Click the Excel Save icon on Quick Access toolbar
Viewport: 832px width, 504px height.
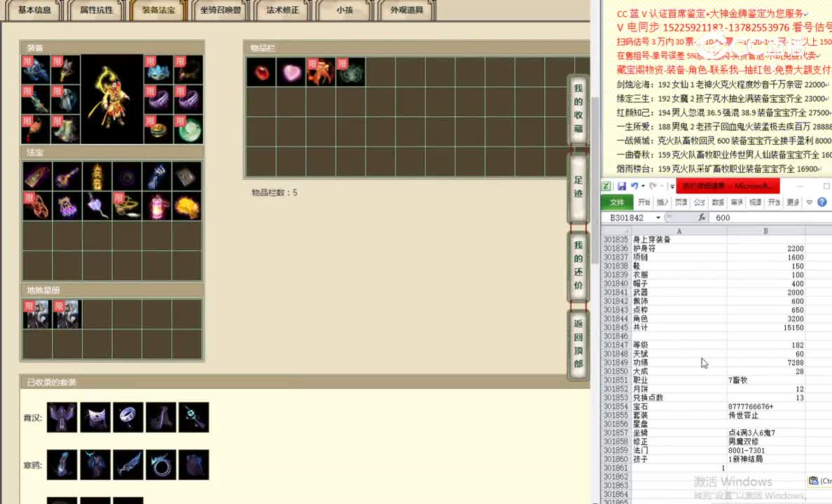[623, 185]
